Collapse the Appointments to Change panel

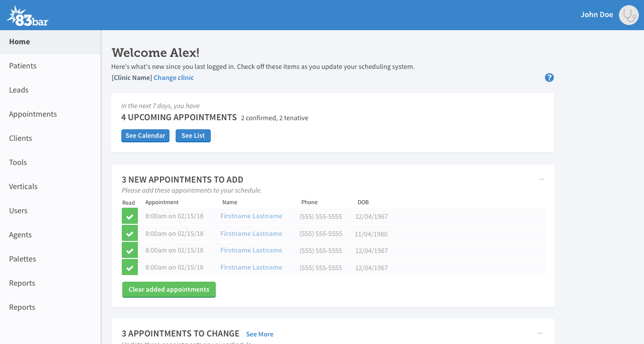[x=540, y=333]
